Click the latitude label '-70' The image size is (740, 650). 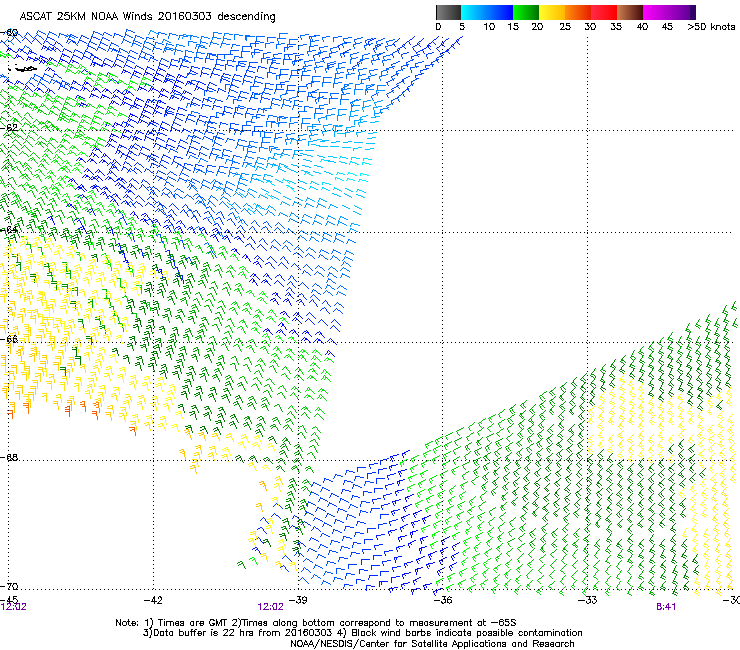coord(10,586)
